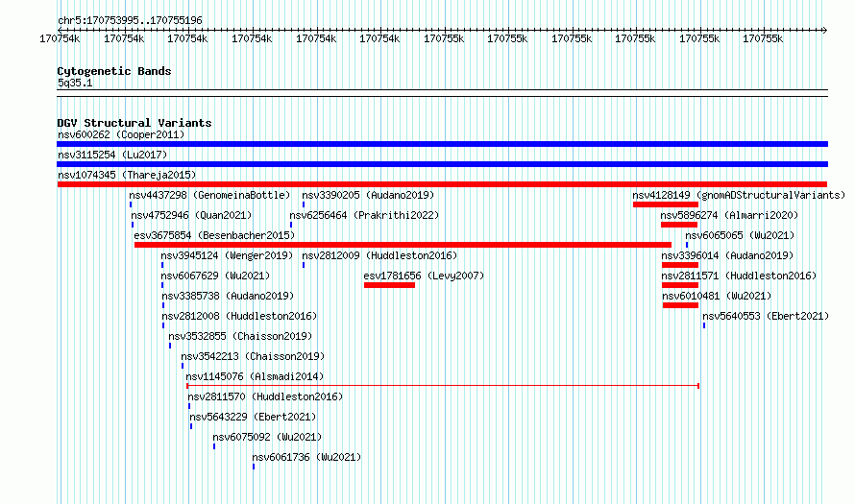Image resolution: width=855 pixels, height=504 pixels.
Task: Open nsv2811571 (Huddleston2016) label
Action: tap(739, 276)
